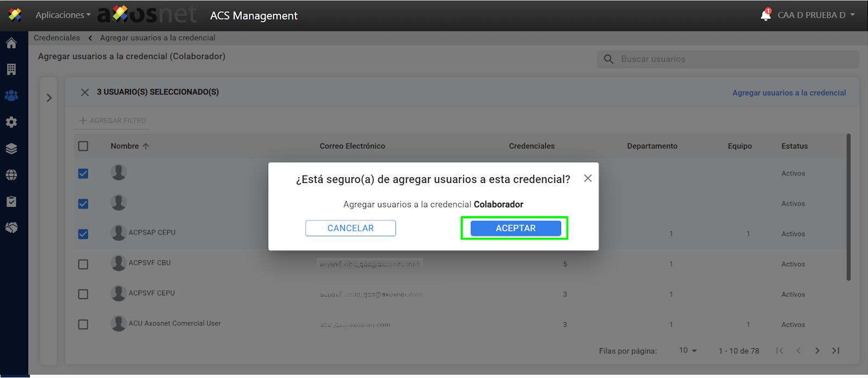Image resolution: width=868 pixels, height=378 pixels.
Task: Click the home icon in left sidebar
Action: pos(11,43)
